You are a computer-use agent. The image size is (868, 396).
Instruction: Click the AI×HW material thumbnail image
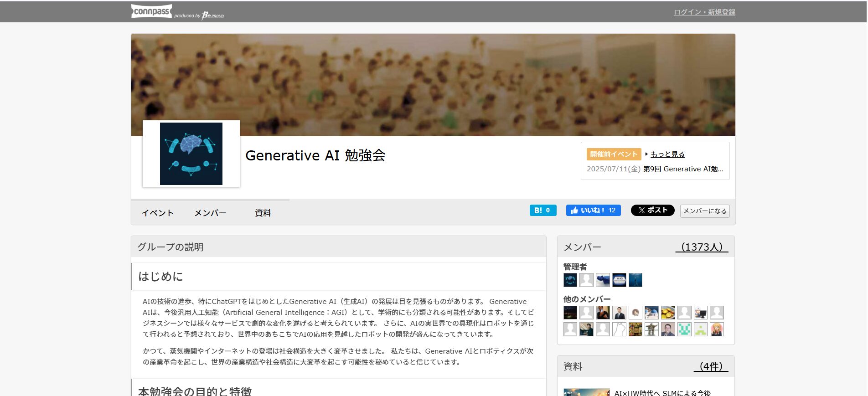587,392
